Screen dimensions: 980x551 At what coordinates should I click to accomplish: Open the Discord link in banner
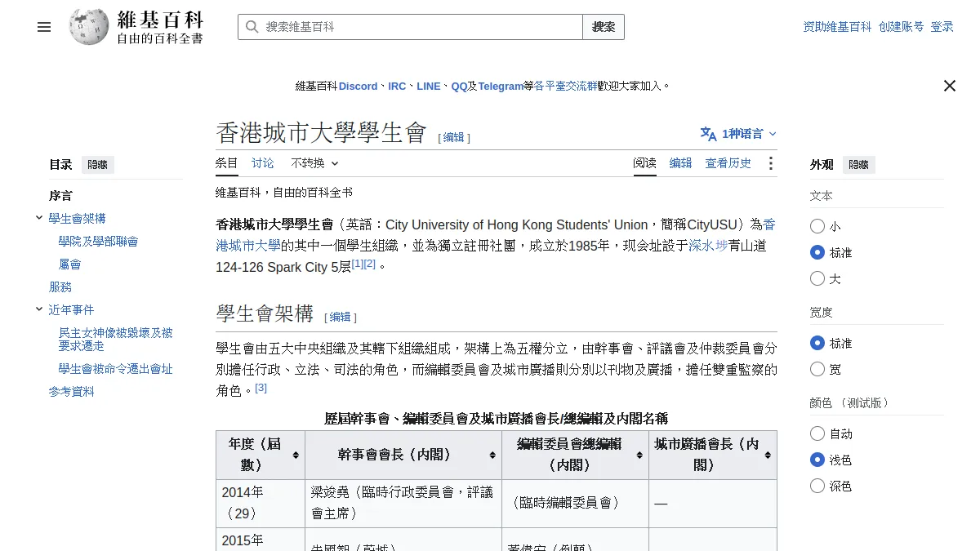[359, 86]
